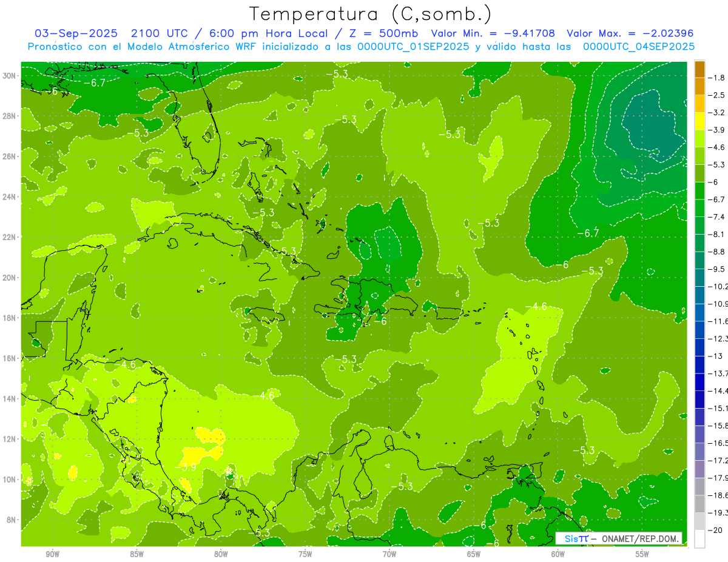This screenshot has width=728, height=562.
Task: Click the latitude label "16N"
Action: [9, 358]
